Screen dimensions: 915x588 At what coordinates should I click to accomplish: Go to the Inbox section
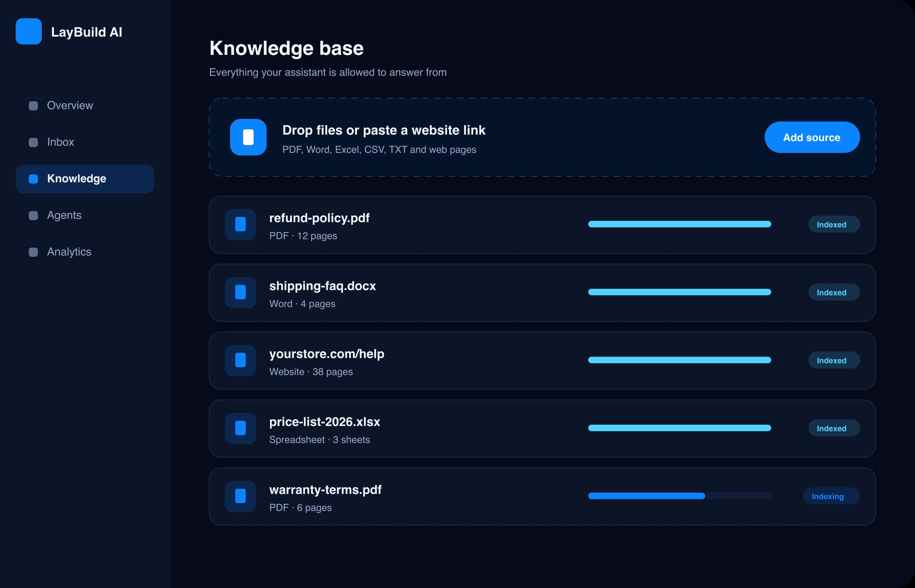(x=85, y=142)
